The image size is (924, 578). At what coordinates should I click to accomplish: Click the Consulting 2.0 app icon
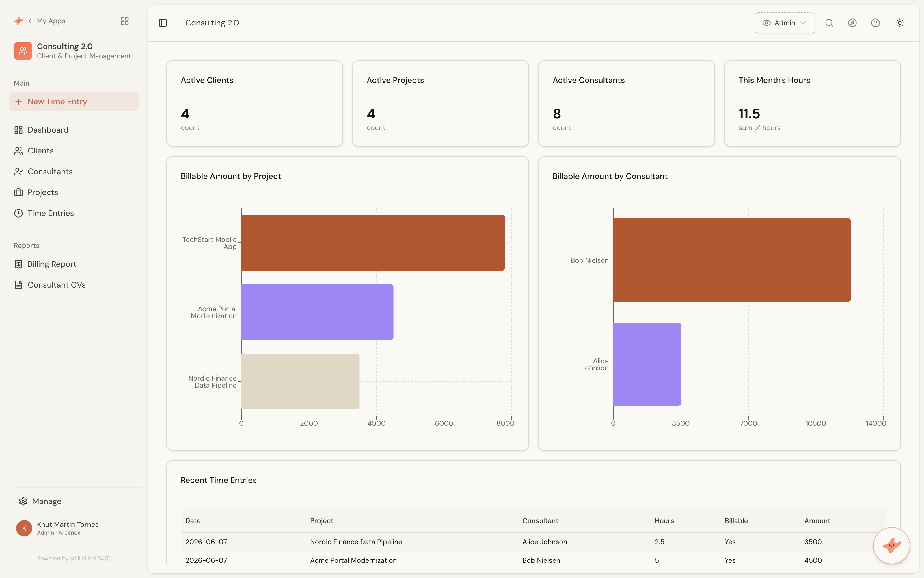(x=23, y=51)
